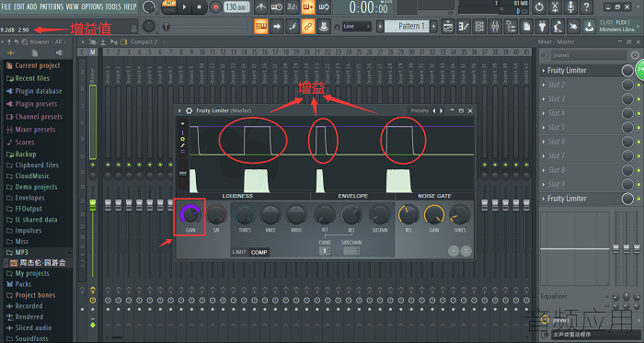Image resolution: width=644 pixels, height=343 pixels.
Task: Click the previous preset arrow in Fruity Limiter
Action: [x=434, y=110]
